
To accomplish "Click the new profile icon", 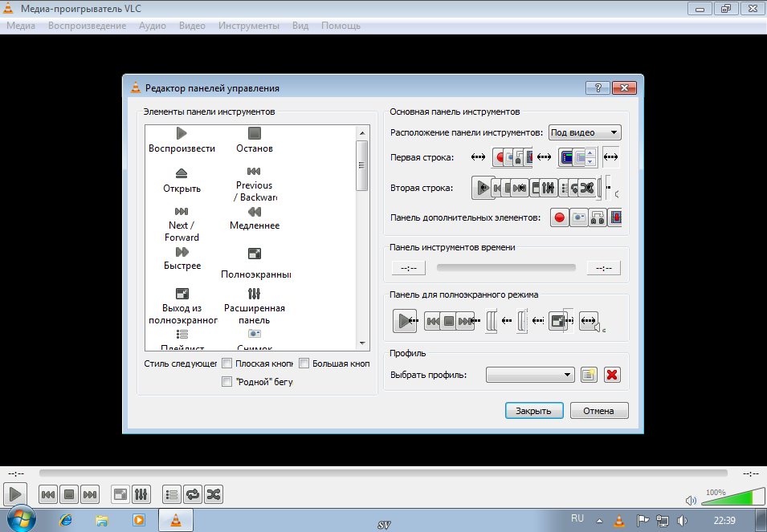I will point(589,375).
